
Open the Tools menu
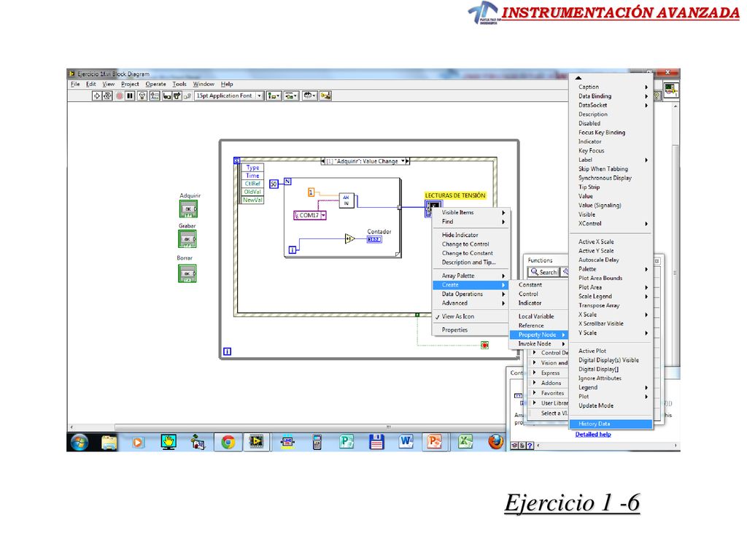pos(179,85)
